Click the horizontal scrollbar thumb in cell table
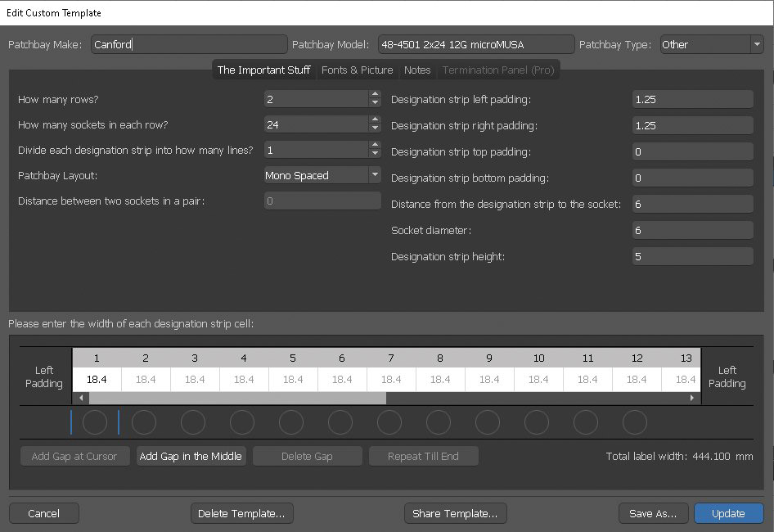774x532 pixels. [237, 398]
